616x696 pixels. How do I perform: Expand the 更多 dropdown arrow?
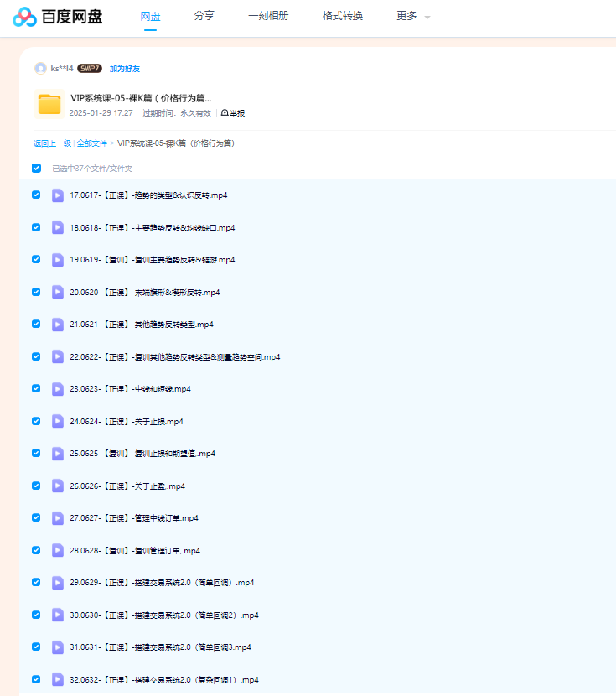[x=427, y=18]
